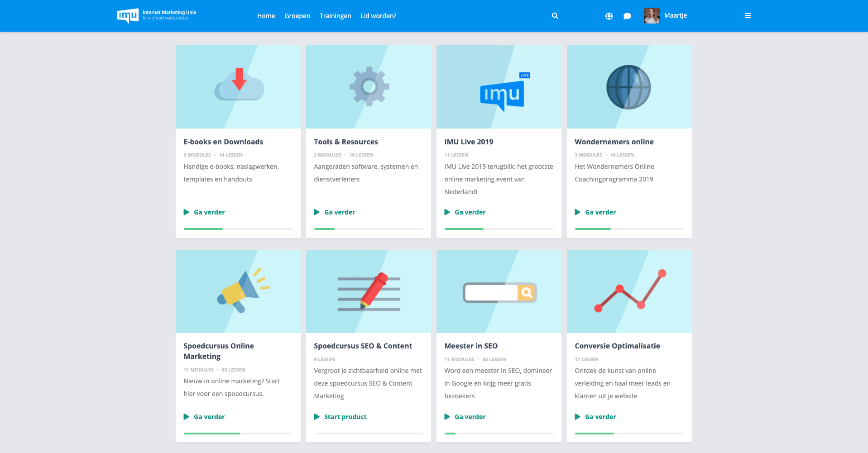The image size is (868, 453).
Task: Open the Tools & Resources title
Action: point(346,142)
